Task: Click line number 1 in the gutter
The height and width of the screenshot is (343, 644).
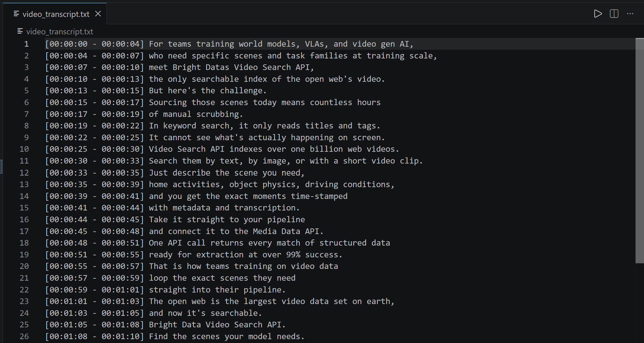Action: 26,44
